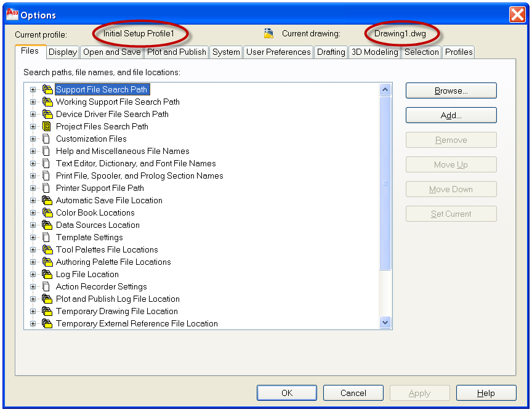Click the vertical scrollbar thumb in the list
The width and height of the screenshot is (532, 412).
pos(385,184)
